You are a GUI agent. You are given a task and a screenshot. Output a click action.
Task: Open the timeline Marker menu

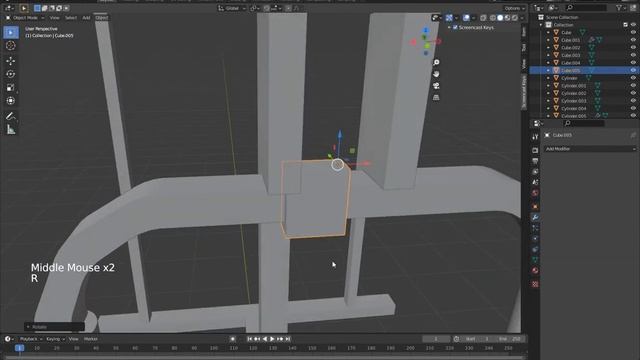point(91,339)
